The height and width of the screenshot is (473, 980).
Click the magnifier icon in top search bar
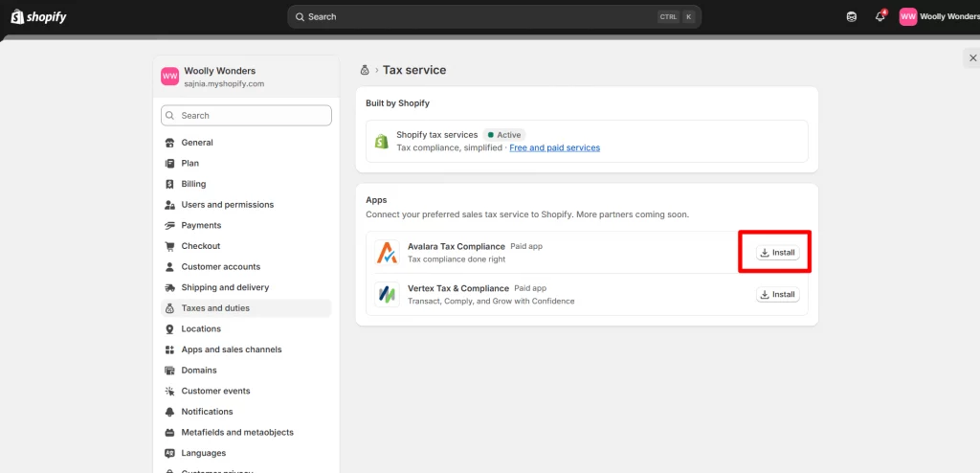point(300,17)
